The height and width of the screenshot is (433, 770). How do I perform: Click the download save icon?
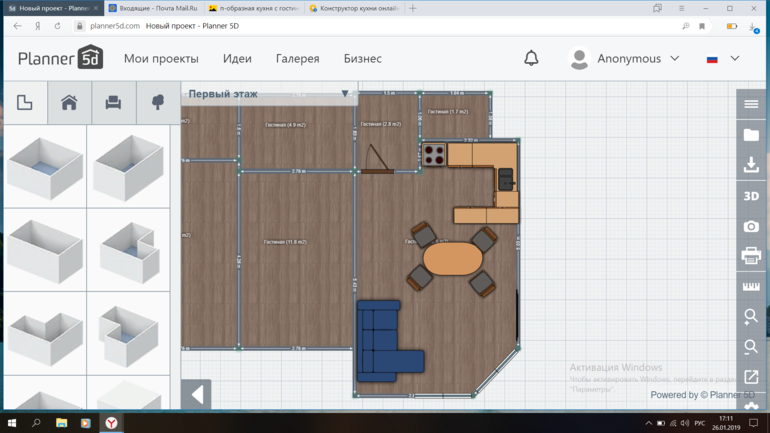pos(751,165)
